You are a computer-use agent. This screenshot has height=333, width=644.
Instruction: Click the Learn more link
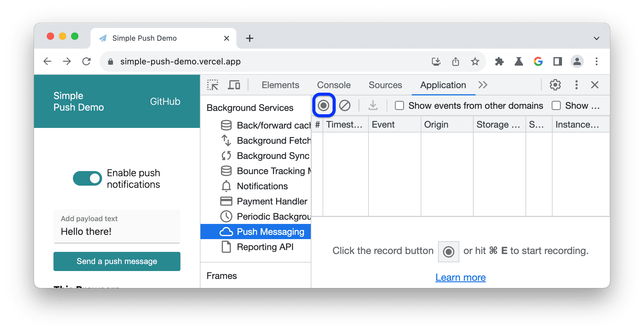click(x=460, y=277)
